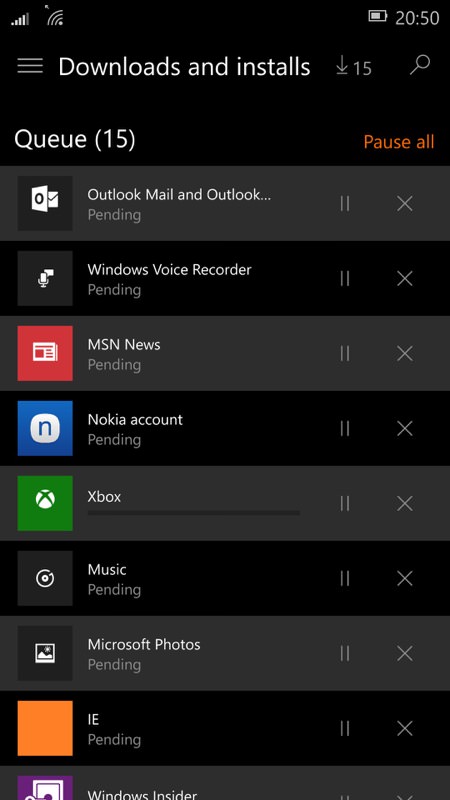Click the Xbox download progress bar
Screen dimensions: 450x800
click(x=194, y=513)
